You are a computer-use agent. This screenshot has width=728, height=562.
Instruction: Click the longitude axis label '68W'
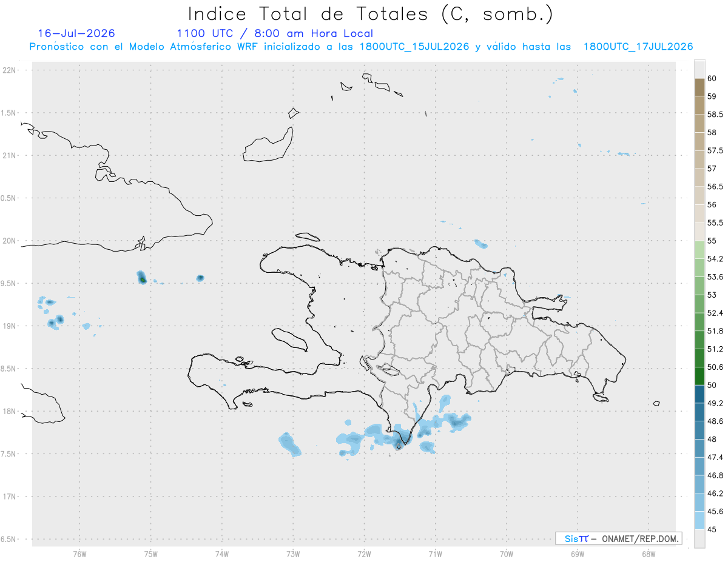648,553
